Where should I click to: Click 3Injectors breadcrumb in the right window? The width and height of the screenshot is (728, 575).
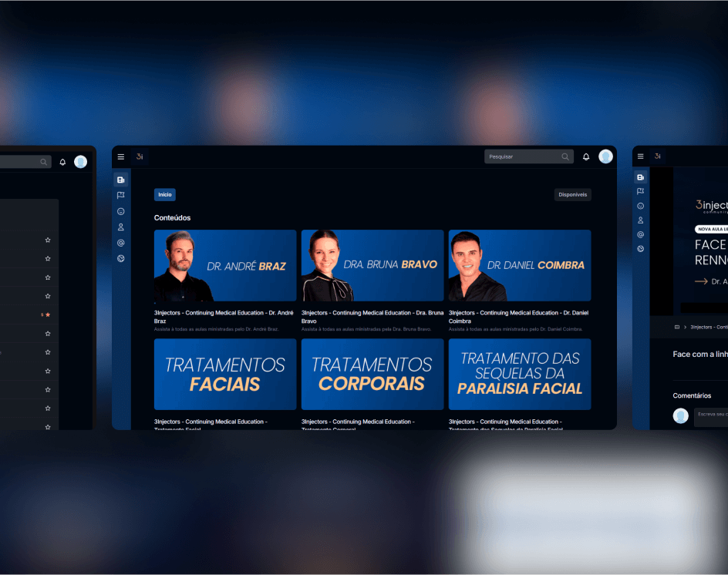click(708, 327)
